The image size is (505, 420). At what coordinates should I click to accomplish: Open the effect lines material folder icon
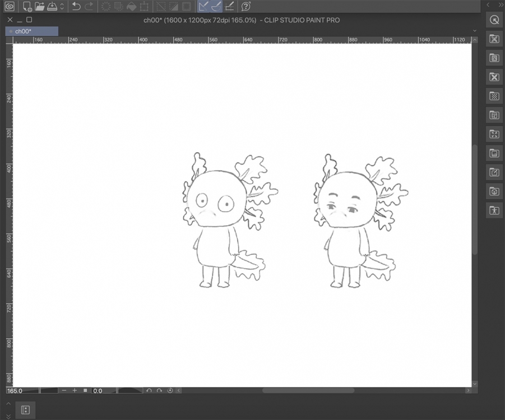(x=494, y=134)
